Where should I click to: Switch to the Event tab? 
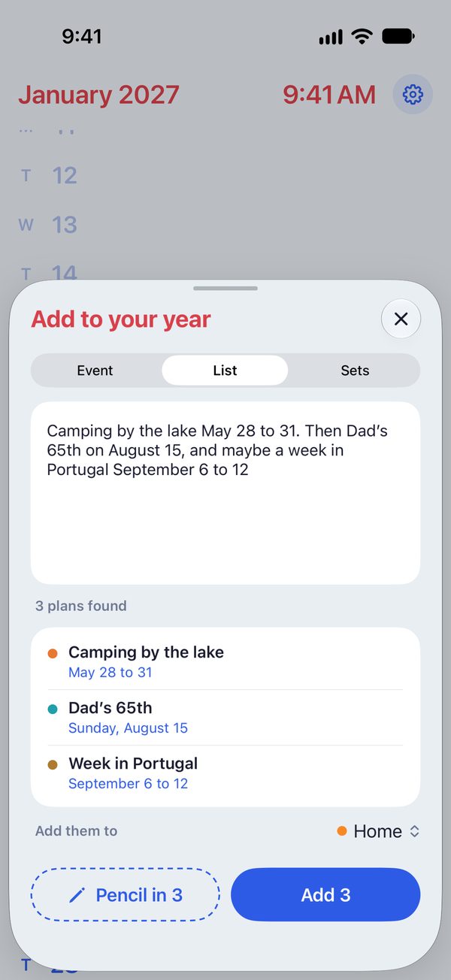(95, 371)
